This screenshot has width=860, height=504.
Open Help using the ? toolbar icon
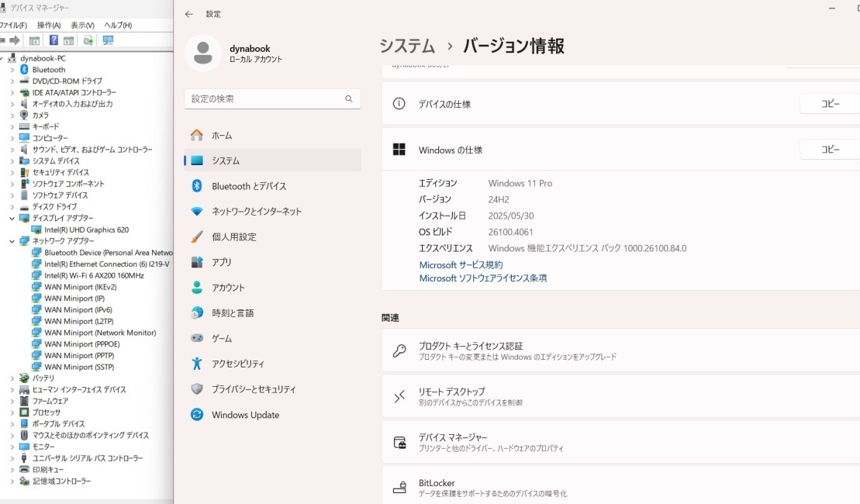coord(54,40)
